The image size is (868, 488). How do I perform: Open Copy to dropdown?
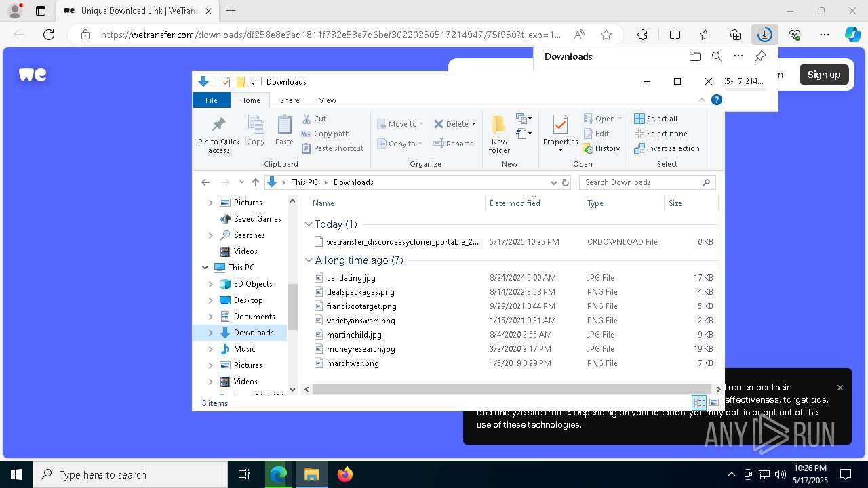(400, 144)
